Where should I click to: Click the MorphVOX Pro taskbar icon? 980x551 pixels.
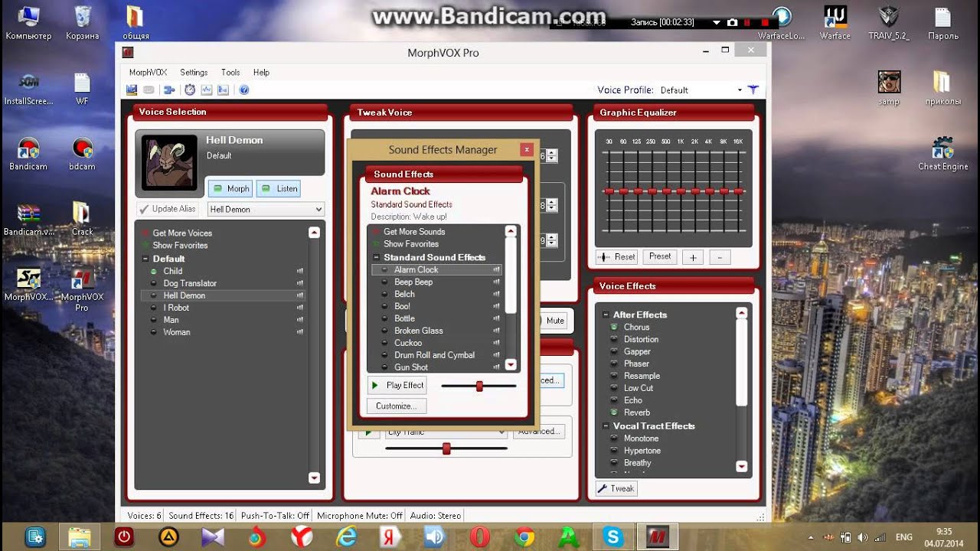(657, 536)
